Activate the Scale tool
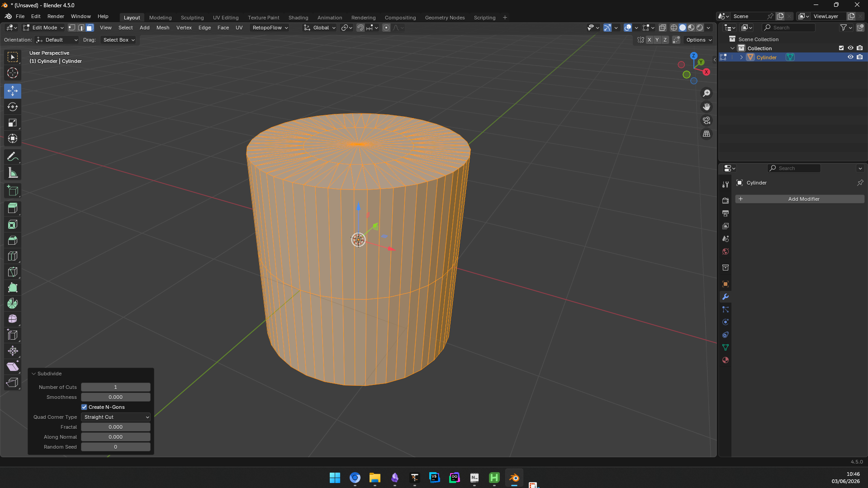The width and height of the screenshot is (868, 488). 13,123
